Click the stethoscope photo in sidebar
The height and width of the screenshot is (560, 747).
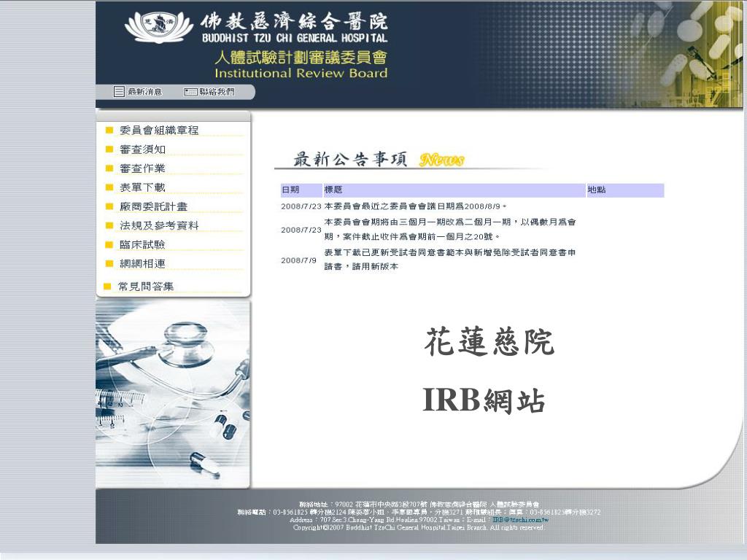tap(172, 394)
